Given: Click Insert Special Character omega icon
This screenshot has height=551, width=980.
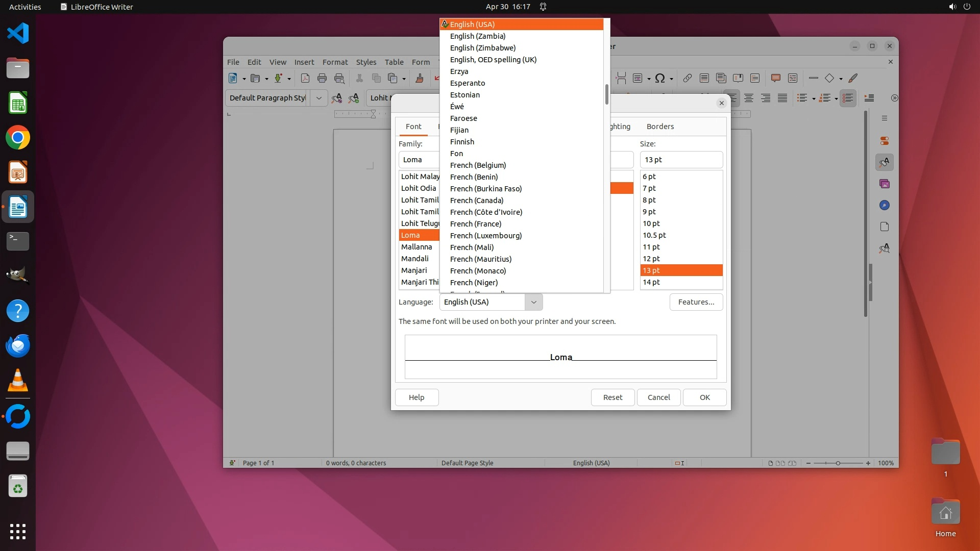Looking at the screenshot, I should (660, 78).
